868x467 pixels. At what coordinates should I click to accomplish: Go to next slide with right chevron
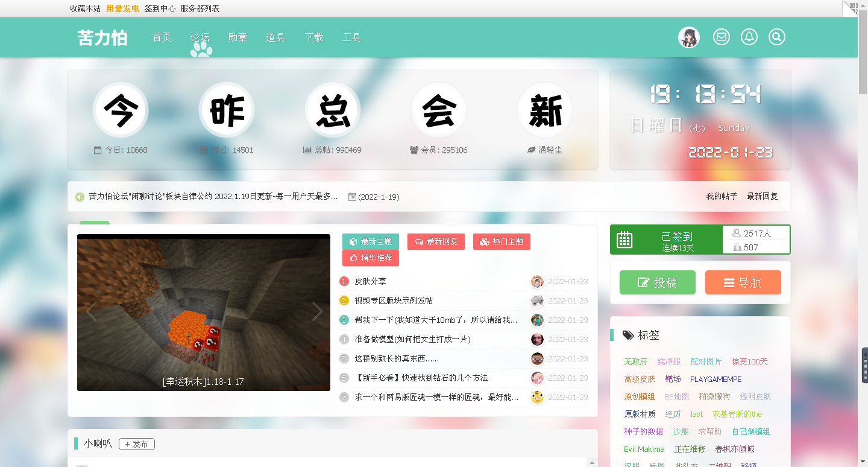point(318,312)
